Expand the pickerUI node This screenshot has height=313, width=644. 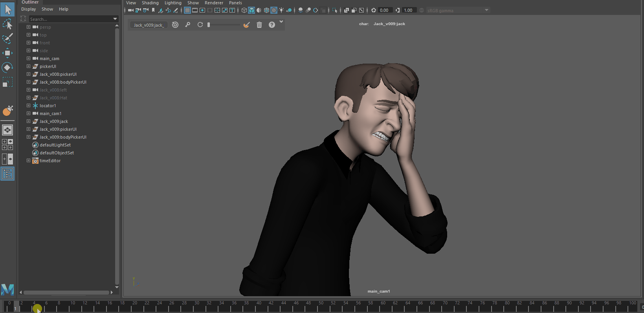pyautogui.click(x=28, y=66)
